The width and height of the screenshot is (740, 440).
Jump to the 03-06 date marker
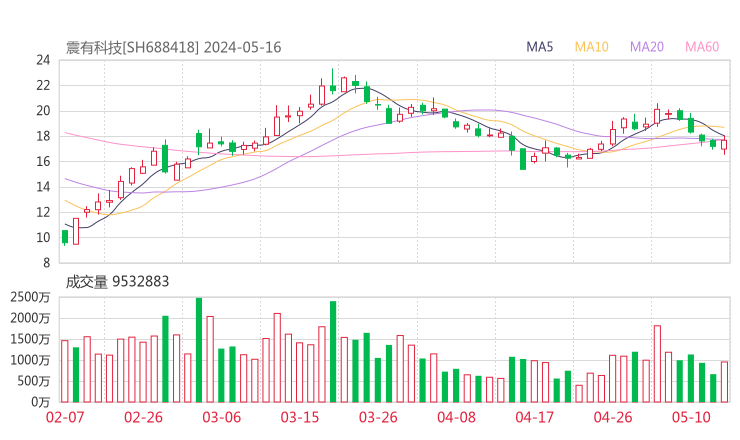click(x=222, y=417)
